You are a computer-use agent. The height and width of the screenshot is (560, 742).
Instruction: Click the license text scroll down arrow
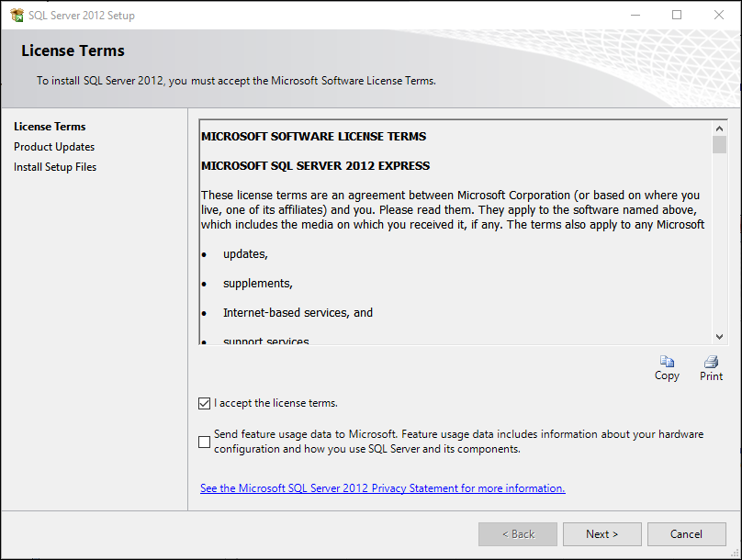pos(719,337)
